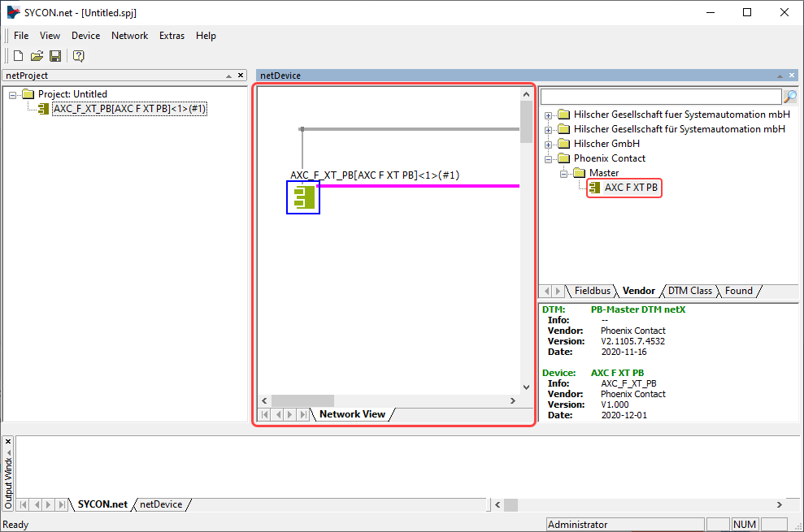Image resolution: width=804 pixels, height=532 pixels.
Task: Click the device icon in netProject tree
Action: pyautogui.click(x=44, y=109)
